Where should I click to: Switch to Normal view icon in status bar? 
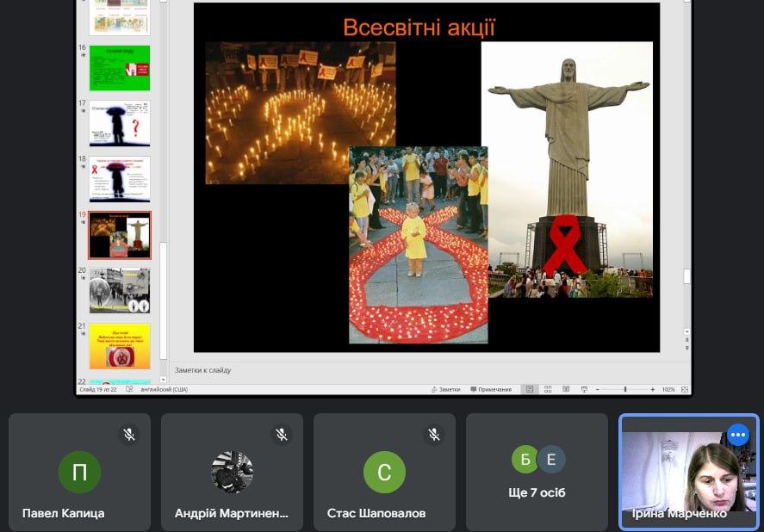point(530,389)
